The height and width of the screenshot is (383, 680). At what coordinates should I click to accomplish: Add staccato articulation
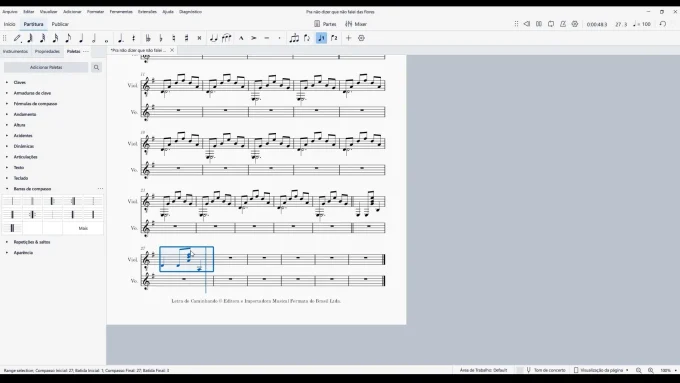pos(279,38)
